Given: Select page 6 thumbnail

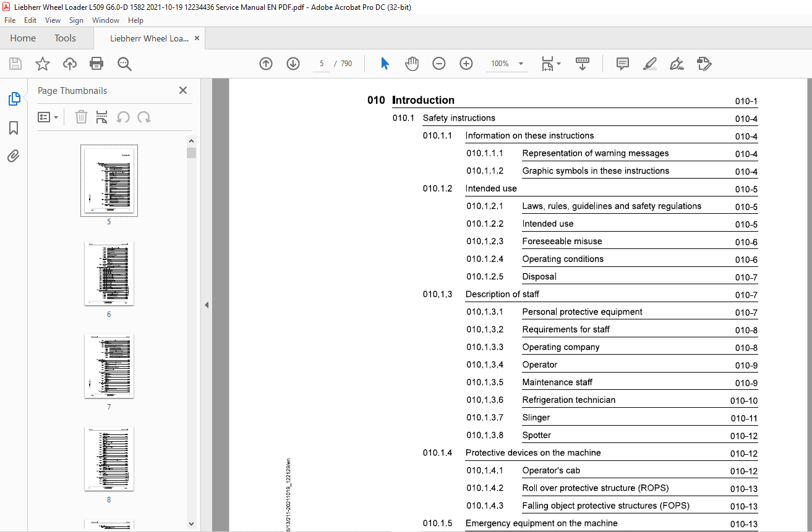Looking at the screenshot, I should click(x=109, y=274).
